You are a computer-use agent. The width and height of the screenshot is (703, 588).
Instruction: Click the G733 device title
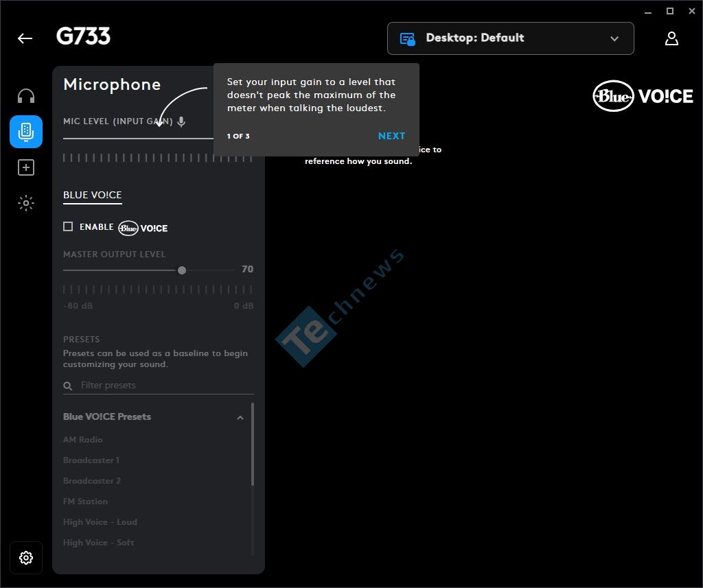(83, 36)
